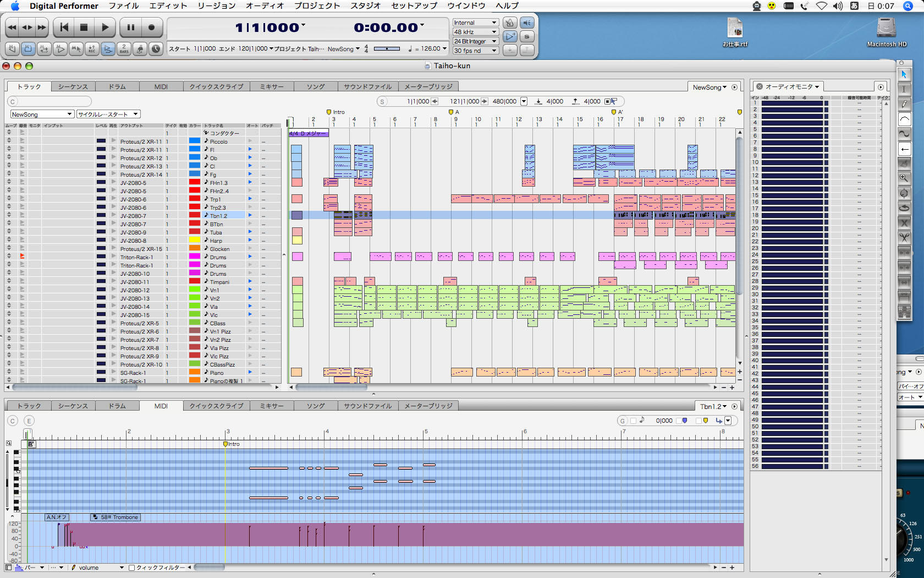This screenshot has height=578, width=924.
Task: Open the 30 fps nd frame rate dropdown
Action: click(475, 51)
